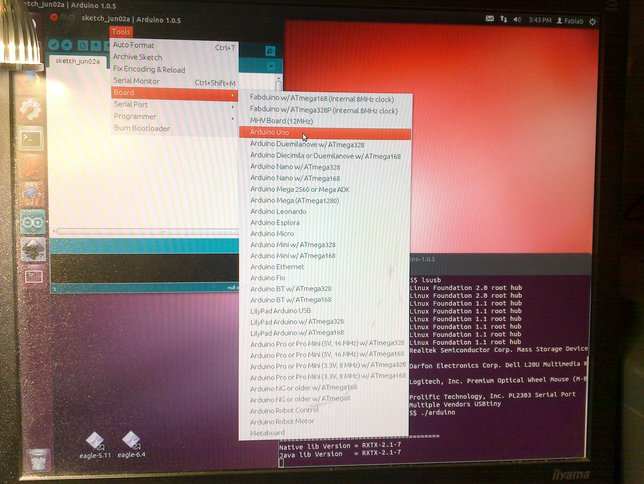Screen dimensions: 644x484
Task: Select Fabduino w/ ATmega168 board
Action: tap(325, 99)
